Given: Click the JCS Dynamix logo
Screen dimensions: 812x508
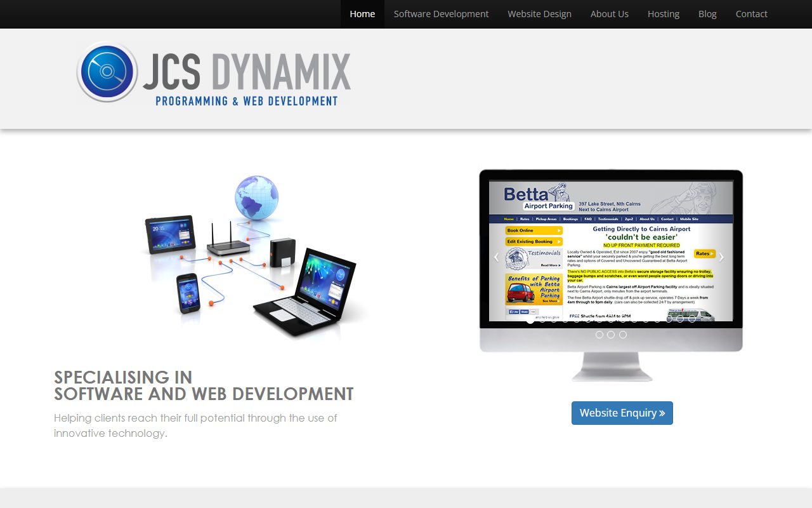Looking at the screenshot, I should [214, 73].
